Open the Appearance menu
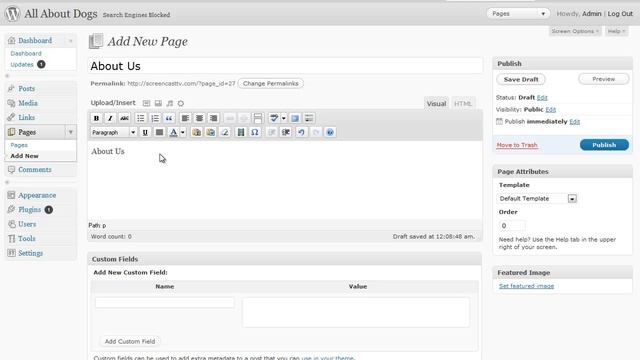 coord(37,196)
